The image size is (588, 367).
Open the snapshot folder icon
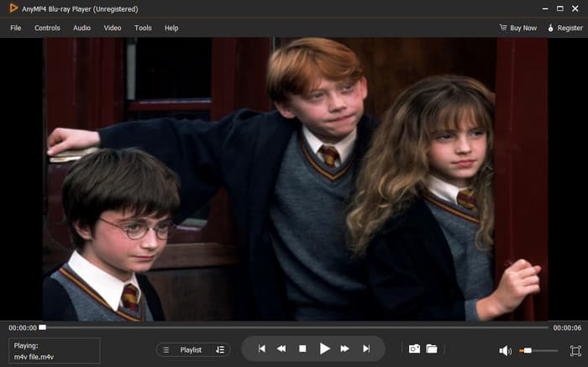point(432,349)
